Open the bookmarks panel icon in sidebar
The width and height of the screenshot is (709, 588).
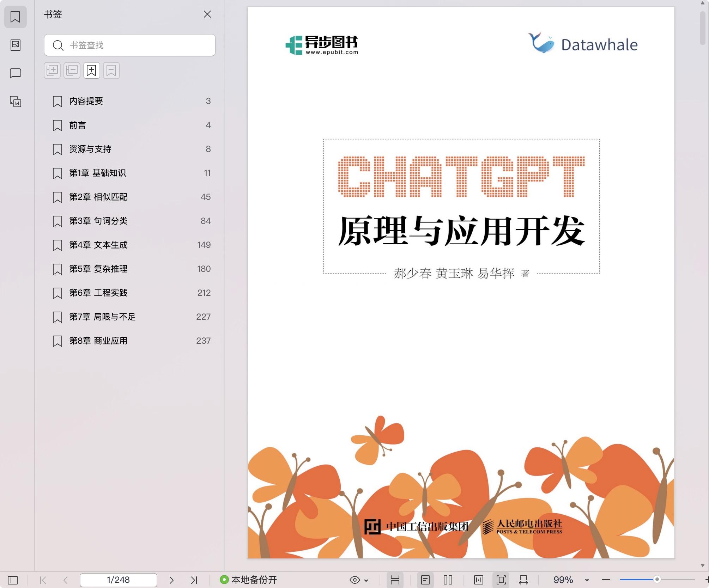(15, 17)
